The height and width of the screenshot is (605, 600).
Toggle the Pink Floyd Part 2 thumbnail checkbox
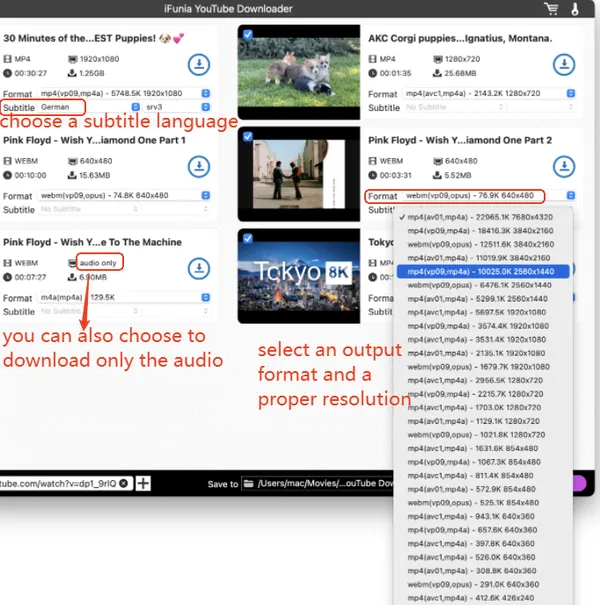pos(247,134)
